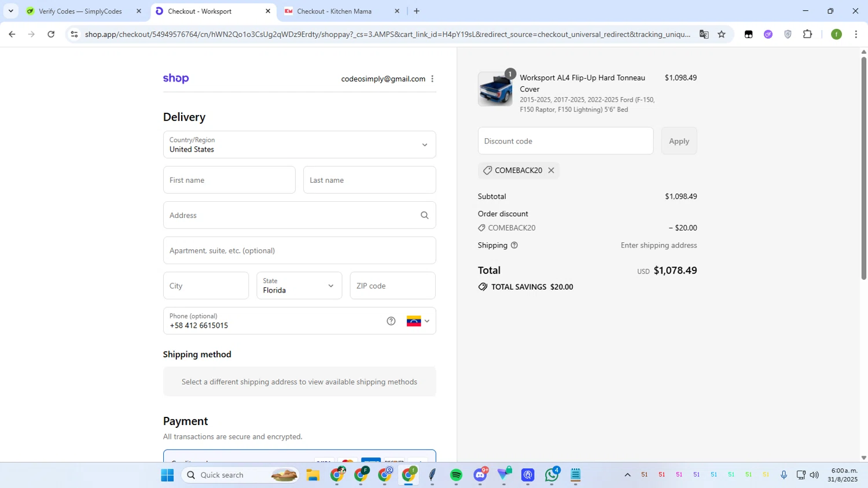Open the shield extension icon
Image resolution: width=868 pixels, height=488 pixels.
click(x=788, y=34)
